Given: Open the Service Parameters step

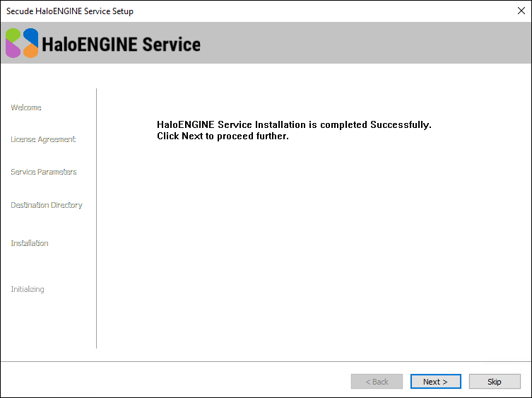Looking at the screenshot, I should (44, 172).
